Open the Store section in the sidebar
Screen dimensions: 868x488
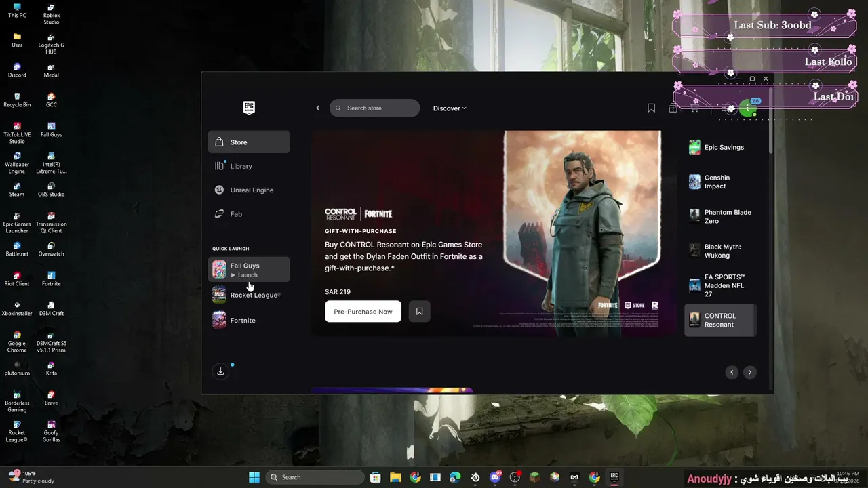click(x=249, y=142)
